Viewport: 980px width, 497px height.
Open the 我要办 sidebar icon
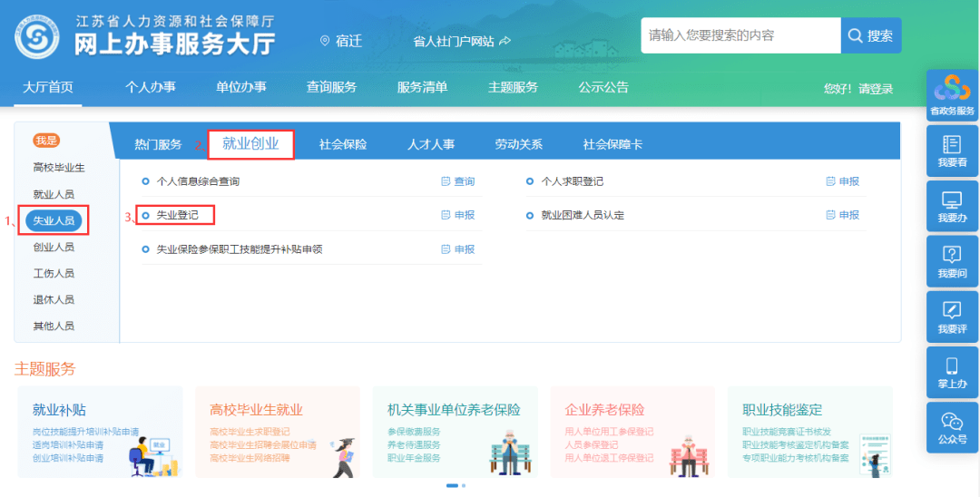952,206
